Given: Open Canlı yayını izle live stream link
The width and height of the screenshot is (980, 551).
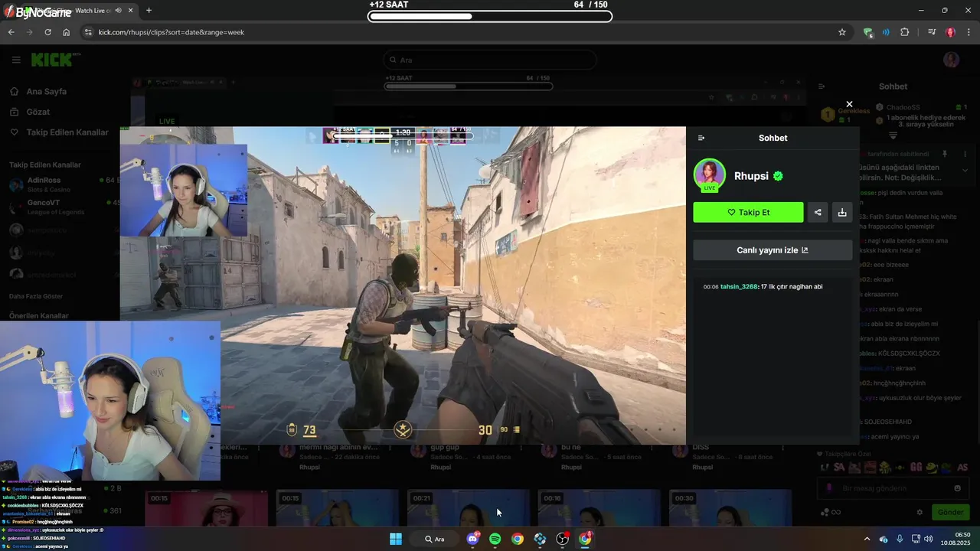Looking at the screenshot, I should pyautogui.click(x=773, y=250).
